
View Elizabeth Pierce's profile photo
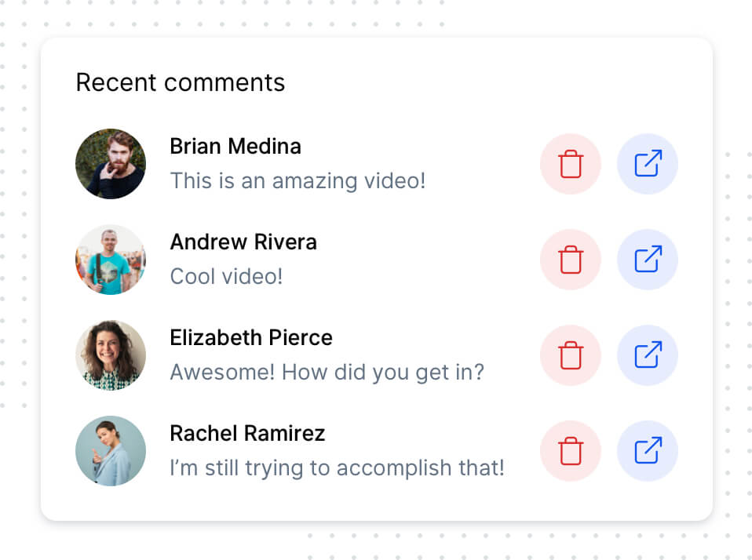pyautogui.click(x=110, y=355)
